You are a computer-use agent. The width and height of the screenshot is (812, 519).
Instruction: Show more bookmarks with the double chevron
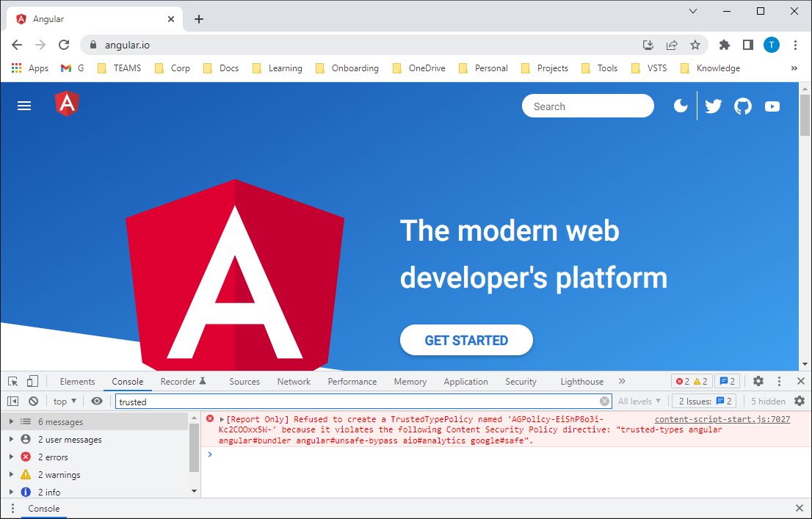[x=794, y=68]
